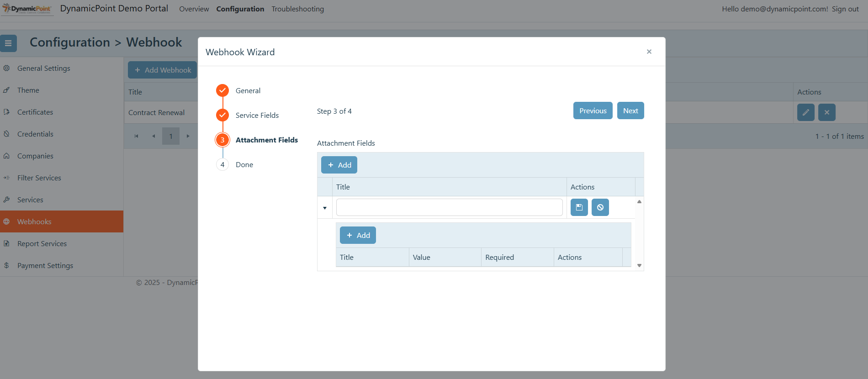868x379 pixels.
Task: Click the DynamicPoint logo
Action: pyautogui.click(x=27, y=9)
